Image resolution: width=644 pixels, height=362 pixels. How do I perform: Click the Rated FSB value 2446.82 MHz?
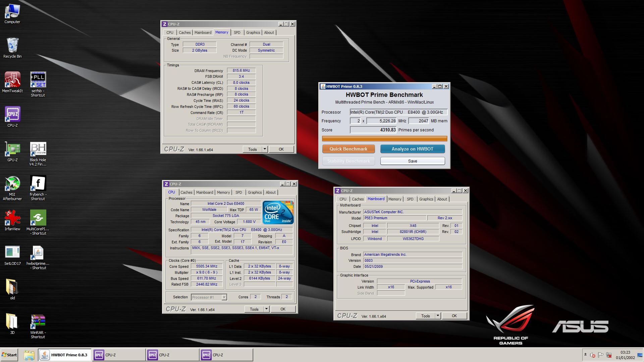(x=207, y=285)
